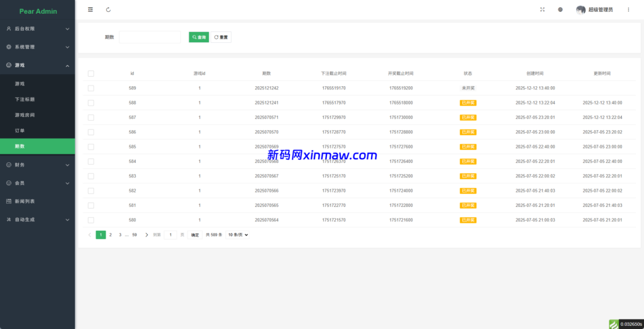The height and width of the screenshot is (329, 644).
Task: Focus the 期数 search input field
Action: tap(150, 37)
